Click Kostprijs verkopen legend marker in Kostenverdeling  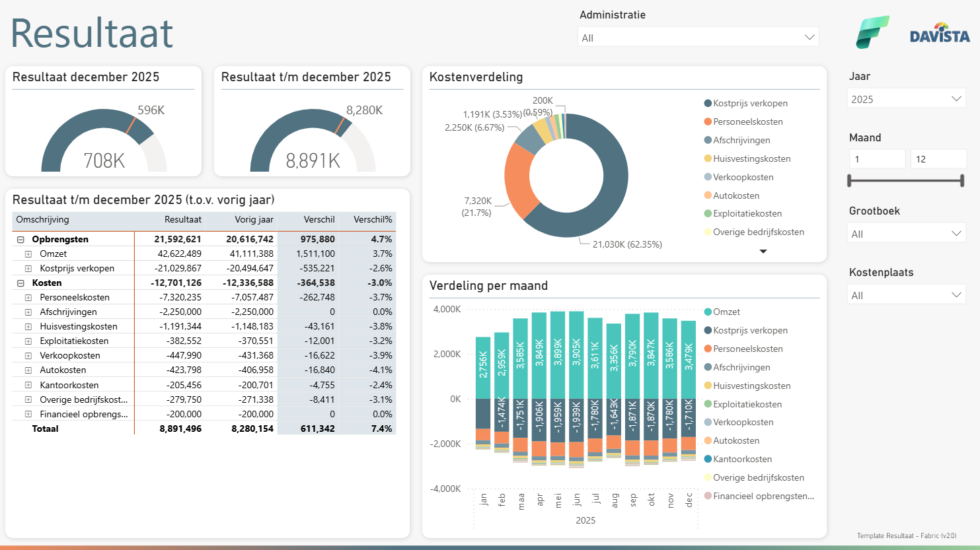[x=708, y=104]
